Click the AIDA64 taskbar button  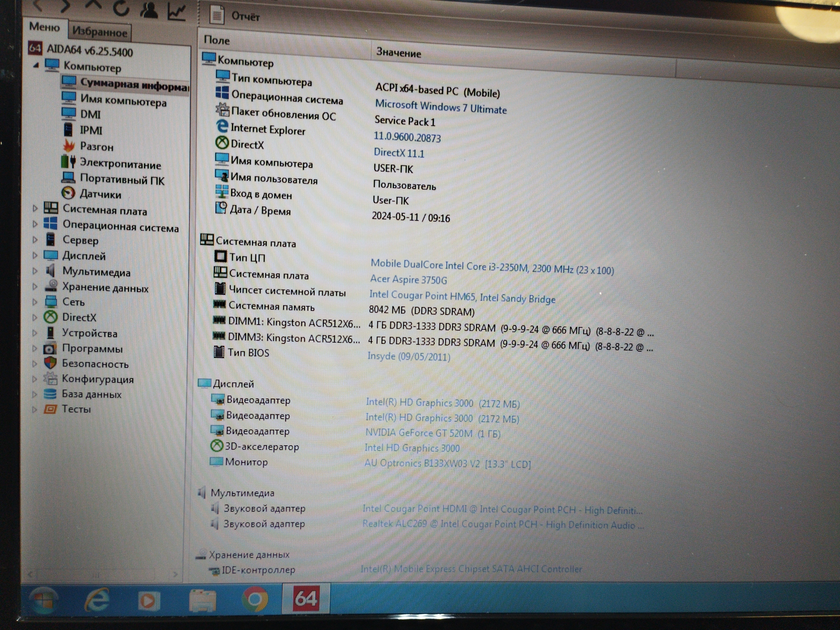[305, 598]
